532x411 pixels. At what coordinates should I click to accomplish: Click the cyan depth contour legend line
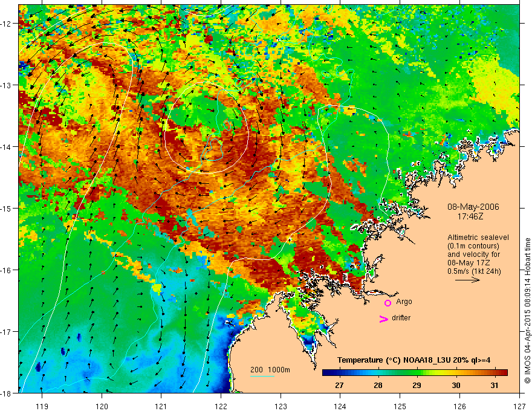[x=262, y=376]
